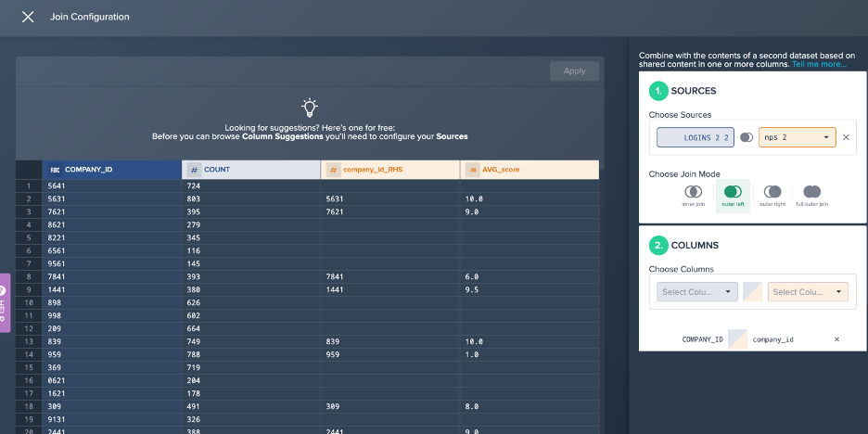Click AVG_score cell 9.5

530,289
